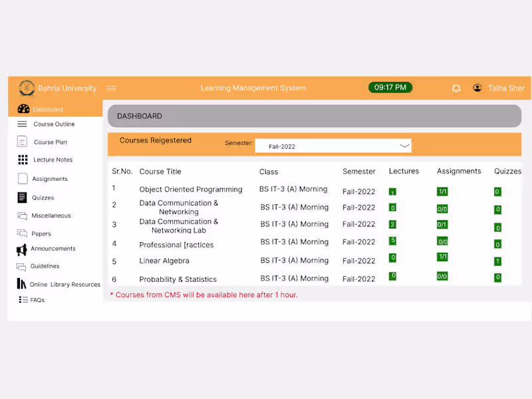Go to Assignments in the sidebar

(x=50, y=179)
